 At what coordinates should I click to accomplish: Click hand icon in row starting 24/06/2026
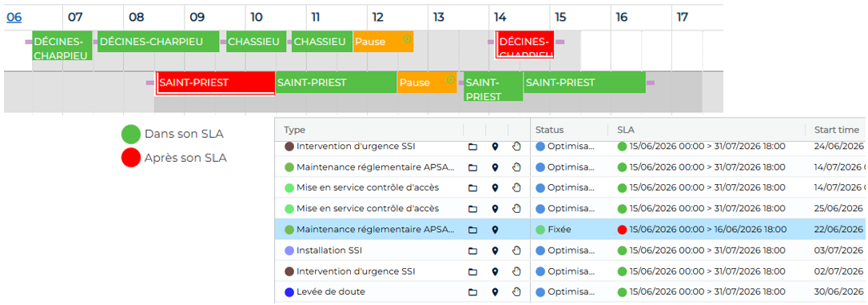click(516, 147)
